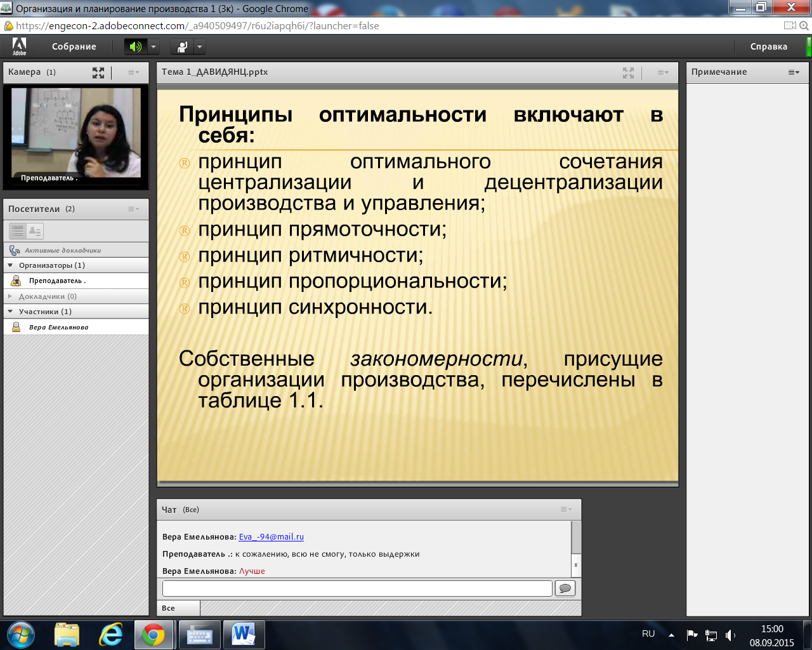Click the chat message input field
The image size is (812, 650).
pyautogui.click(x=357, y=588)
